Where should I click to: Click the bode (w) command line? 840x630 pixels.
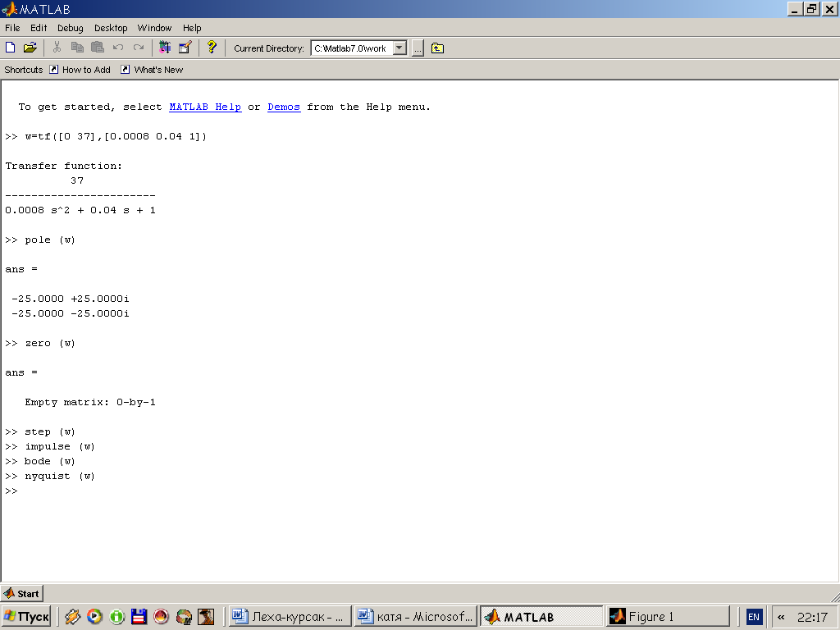(x=40, y=461)
